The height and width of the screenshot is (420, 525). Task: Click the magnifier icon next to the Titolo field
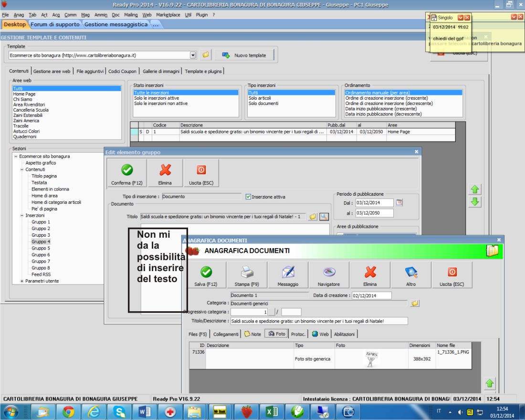coord(324,217)
